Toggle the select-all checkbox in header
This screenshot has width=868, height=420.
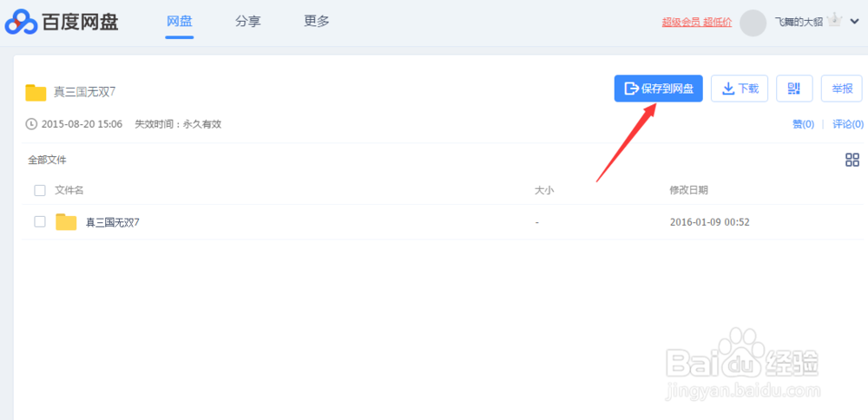pos(40,190)
